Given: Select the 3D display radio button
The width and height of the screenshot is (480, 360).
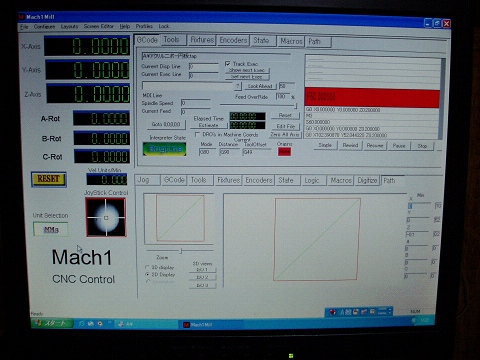Looking at the screenshot, I should [x=147, y=267].
